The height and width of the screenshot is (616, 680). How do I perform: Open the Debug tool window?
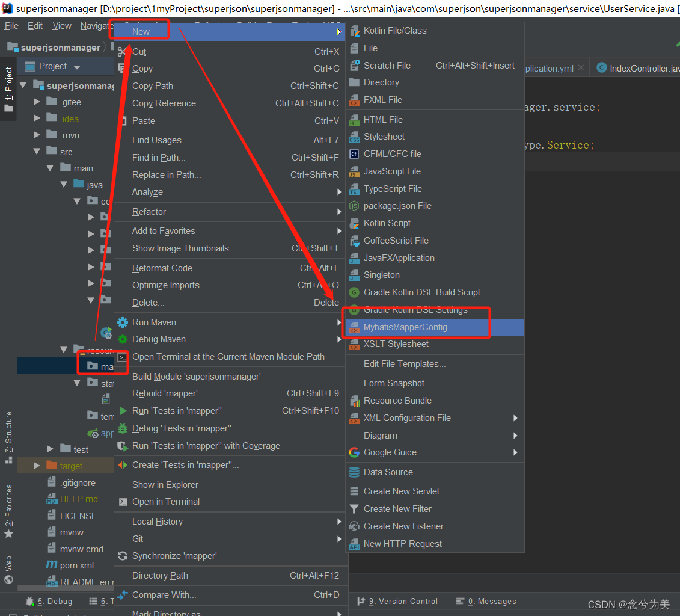tap(49, 601)
